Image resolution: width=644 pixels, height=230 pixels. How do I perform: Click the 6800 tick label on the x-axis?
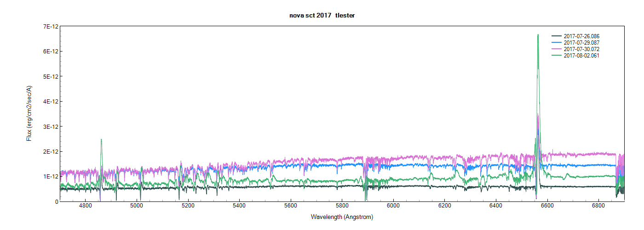point(598,207)
